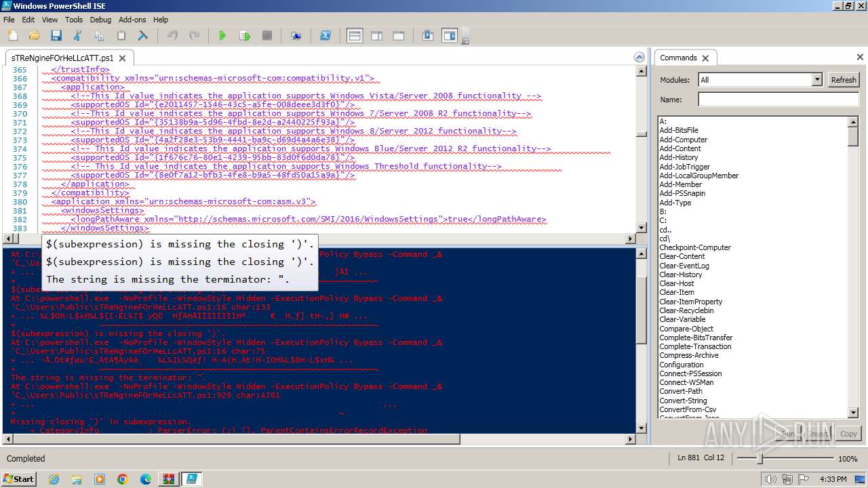
Task: Open New Remote PowerShell Tab icon
Action: [x=296, y=36]
